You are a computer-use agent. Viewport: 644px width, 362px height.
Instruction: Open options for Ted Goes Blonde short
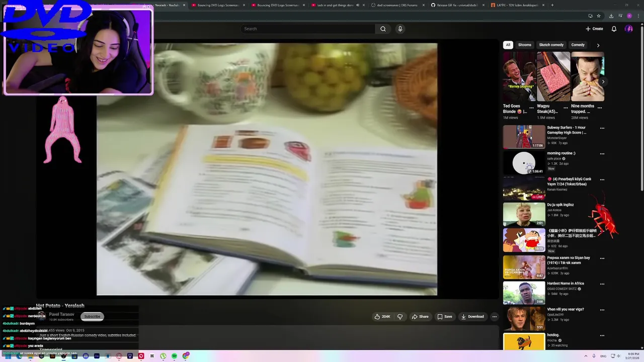[x=531, y=107]
